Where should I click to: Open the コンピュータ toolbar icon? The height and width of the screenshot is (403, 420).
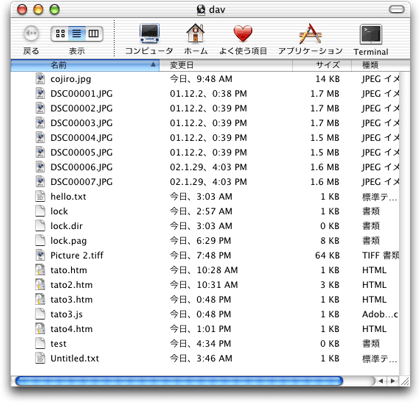tap(149, 33)
